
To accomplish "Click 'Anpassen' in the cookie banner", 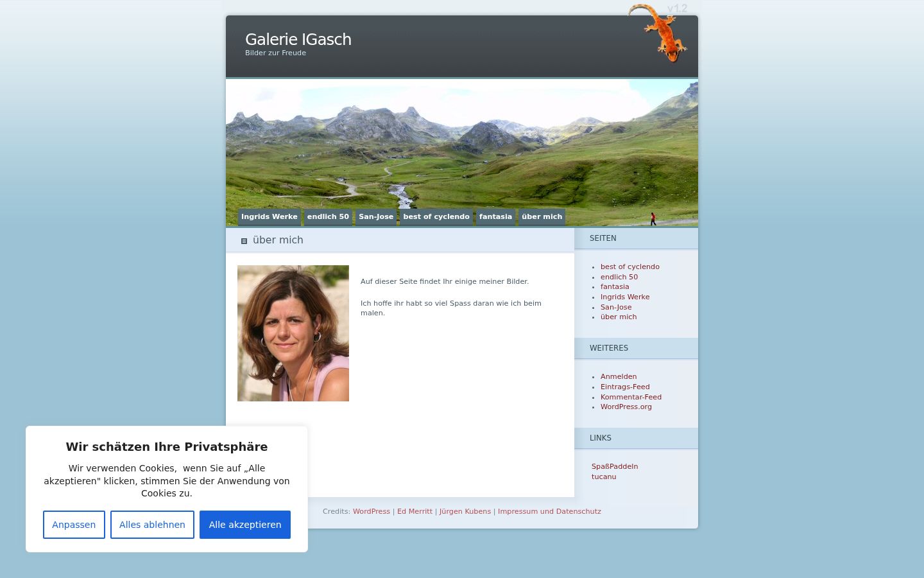I will click(x=74, y=525).
